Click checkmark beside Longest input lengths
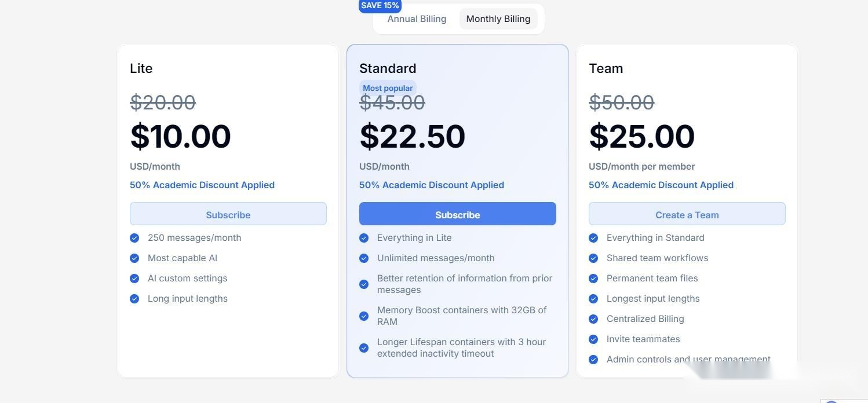 tap(593, 299)
